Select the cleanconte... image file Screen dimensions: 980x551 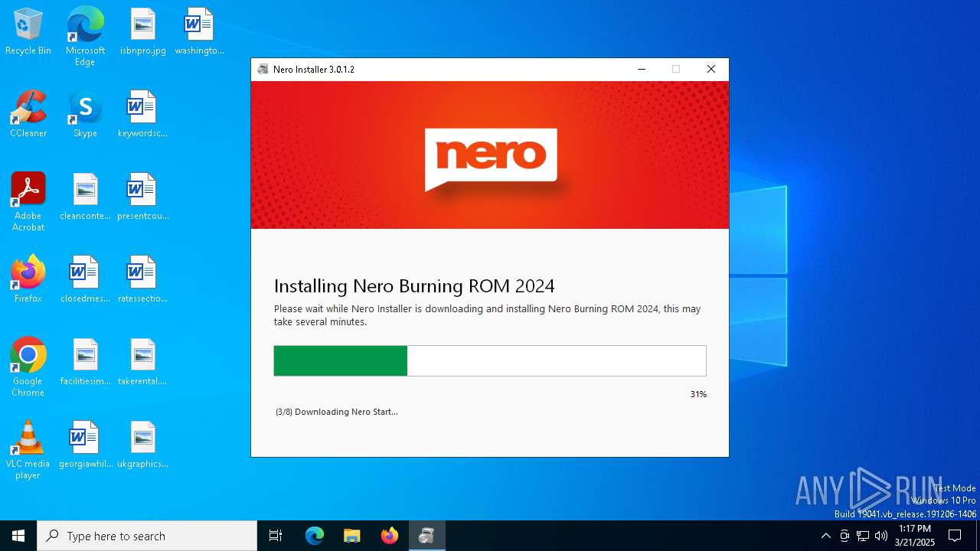85,197
